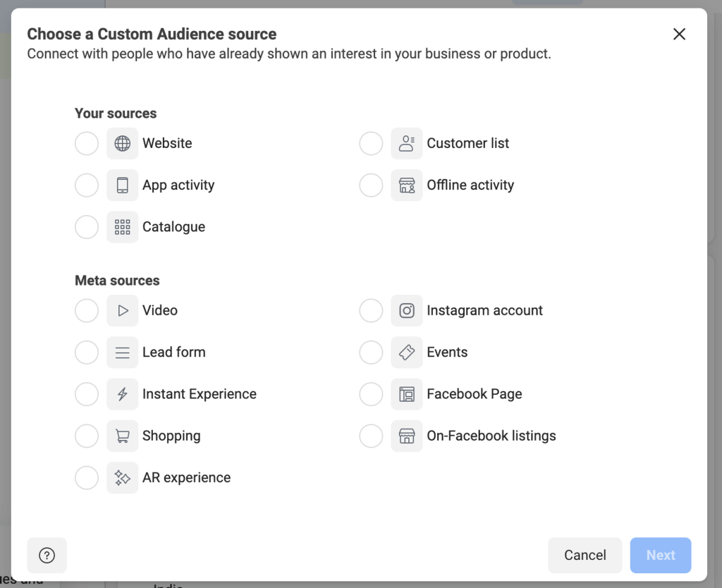Select the Facebook Page radio button

[x=371, y=394]
